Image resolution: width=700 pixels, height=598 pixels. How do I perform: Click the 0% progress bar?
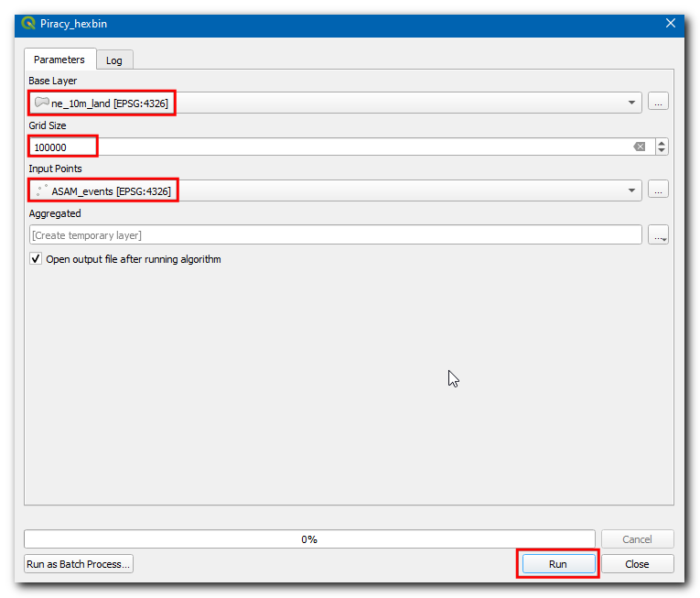tap(309, 539)
